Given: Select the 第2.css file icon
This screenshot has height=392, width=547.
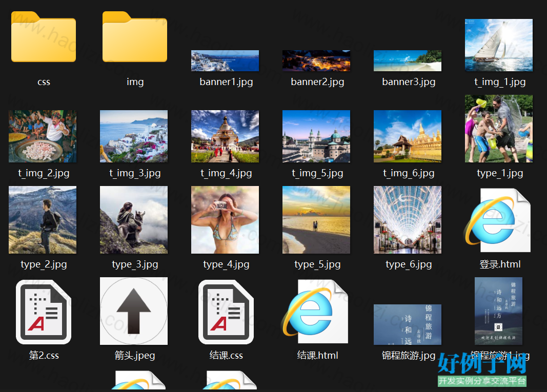Looking at the screenshot, I should point(44,312).
